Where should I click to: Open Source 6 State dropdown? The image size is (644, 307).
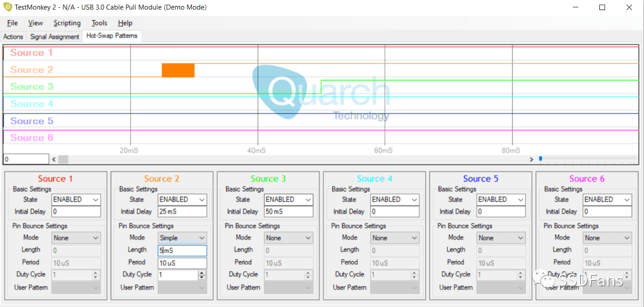pyautogui.click(x=608, y=200)
